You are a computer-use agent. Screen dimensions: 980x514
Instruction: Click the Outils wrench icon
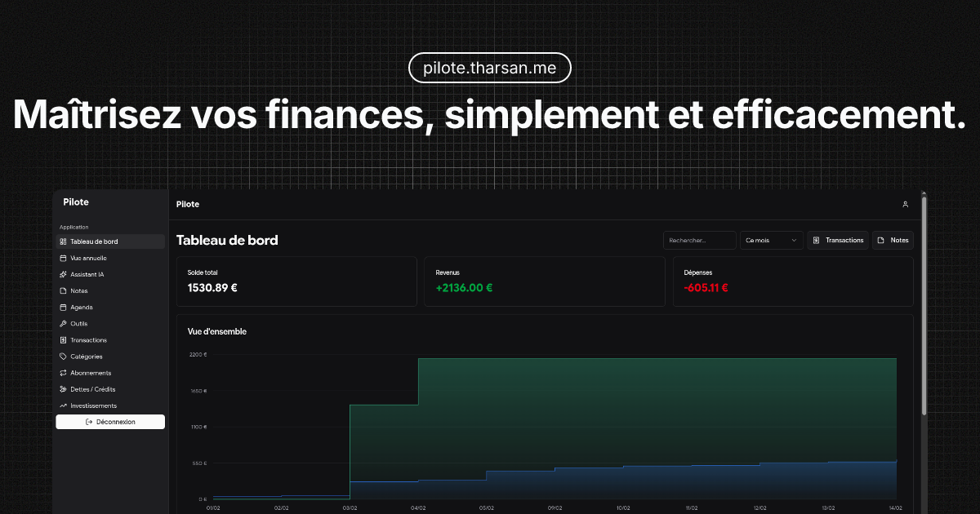63,324
